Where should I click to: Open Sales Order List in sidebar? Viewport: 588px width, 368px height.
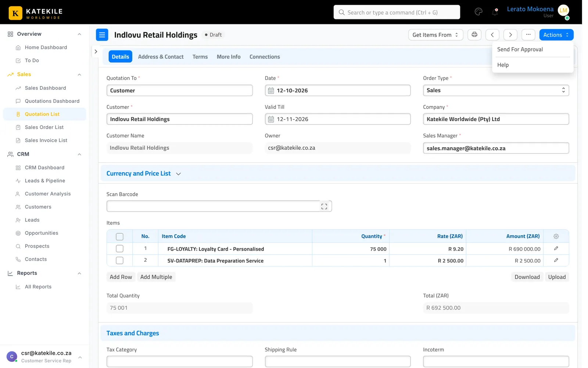[44, 127]
